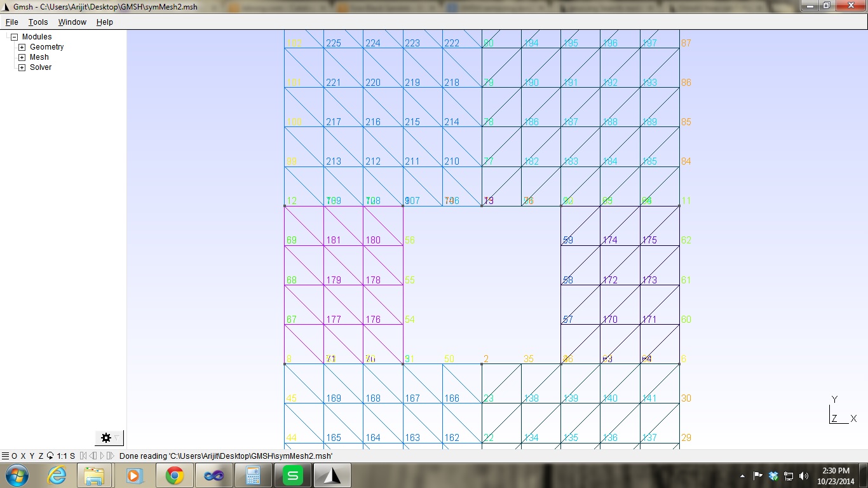Expand the Mesh module node
868x488 pixels.
point(22,57)
